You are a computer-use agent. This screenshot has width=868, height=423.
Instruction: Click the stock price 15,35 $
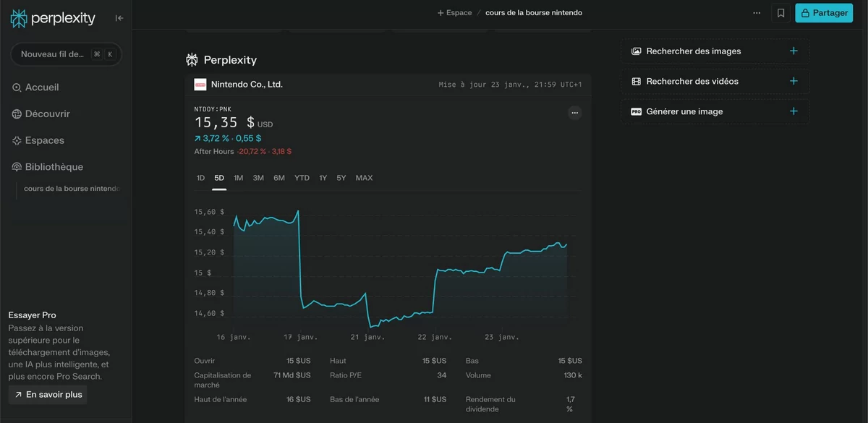click(x=224, y=123)
